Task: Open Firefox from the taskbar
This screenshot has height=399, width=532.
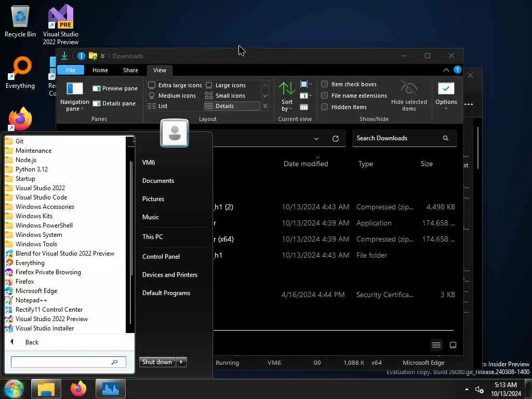Action: click(x=78, y=389)
